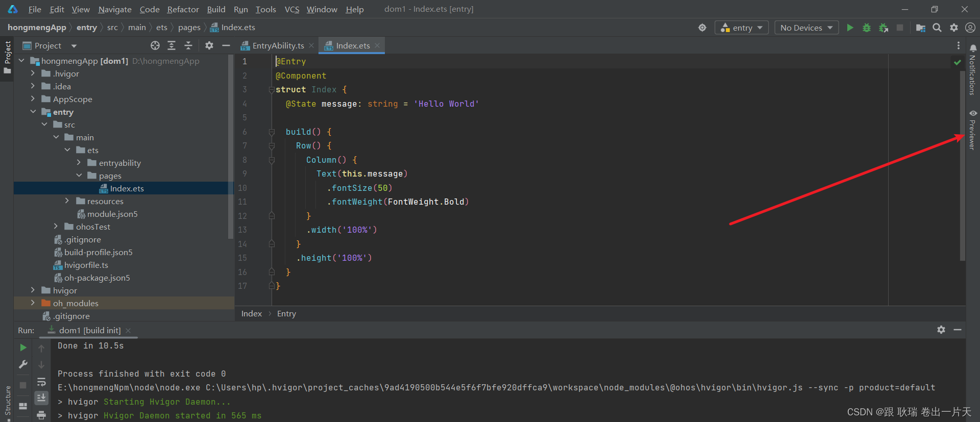Select the dom1 [build init] Run tab
The image size is (980, 422).
point(90,330)
